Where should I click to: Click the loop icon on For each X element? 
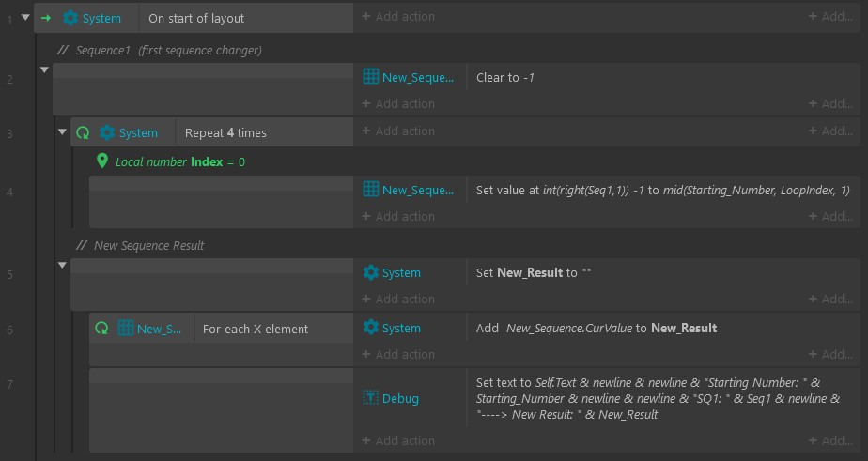point(101,329)
